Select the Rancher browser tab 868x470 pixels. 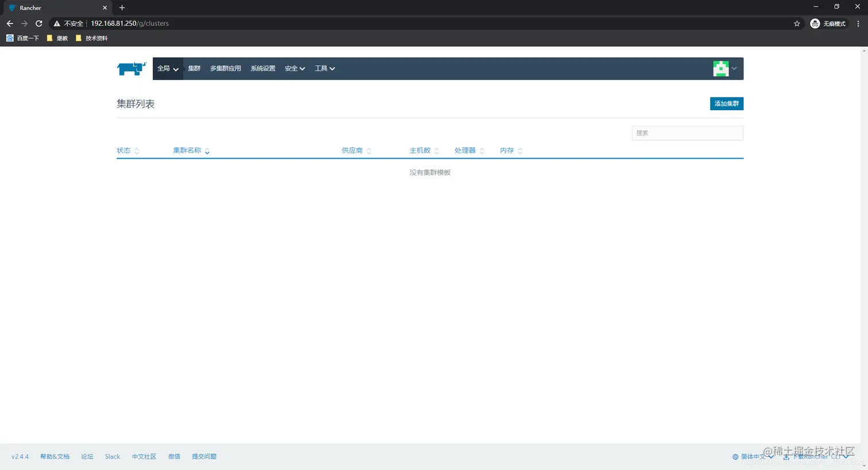coord(57,8)
